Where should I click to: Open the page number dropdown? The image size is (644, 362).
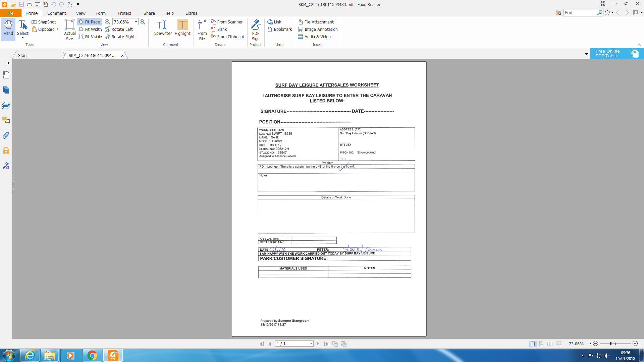tap(311, 344)
